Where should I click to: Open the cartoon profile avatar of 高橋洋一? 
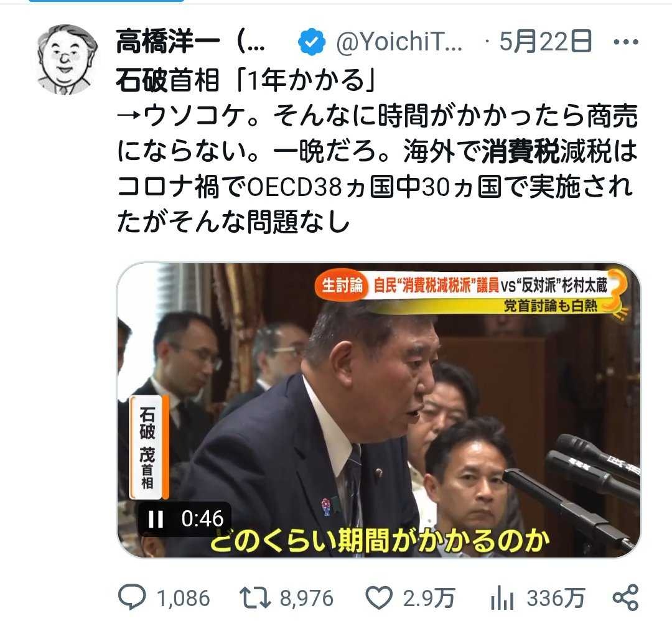tap(67, 59)
